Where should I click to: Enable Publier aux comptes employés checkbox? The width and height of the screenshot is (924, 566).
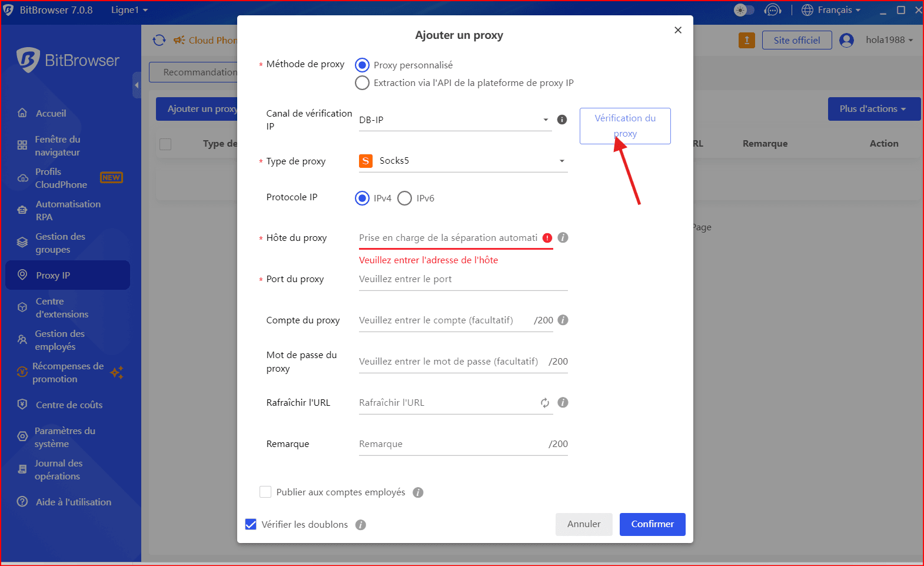[265, 492]
